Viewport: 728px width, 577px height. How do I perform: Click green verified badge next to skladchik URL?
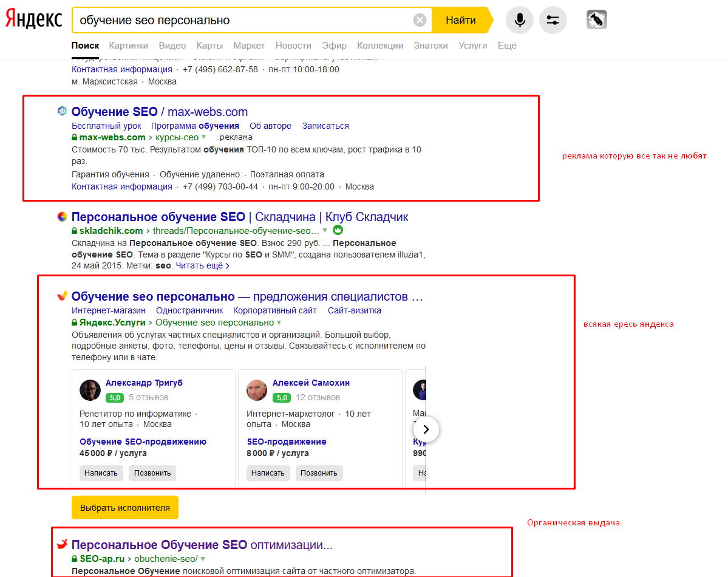(338, 230)
